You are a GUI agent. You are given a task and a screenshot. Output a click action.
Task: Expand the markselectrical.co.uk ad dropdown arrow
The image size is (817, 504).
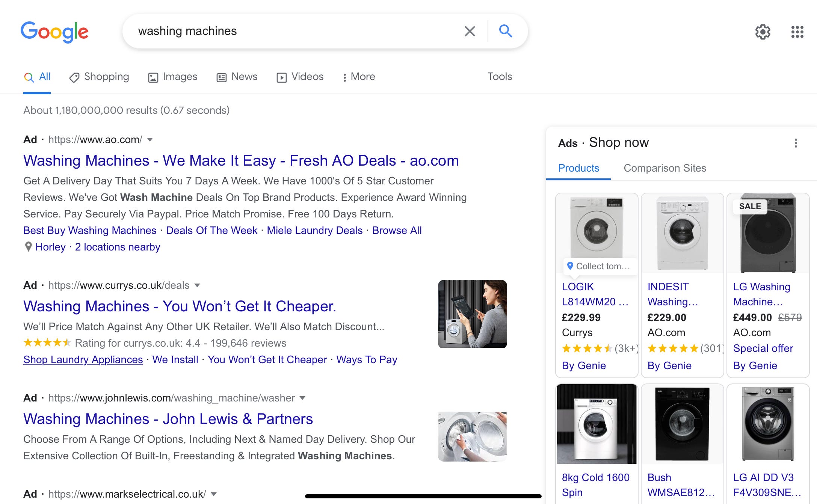point(214,494)
